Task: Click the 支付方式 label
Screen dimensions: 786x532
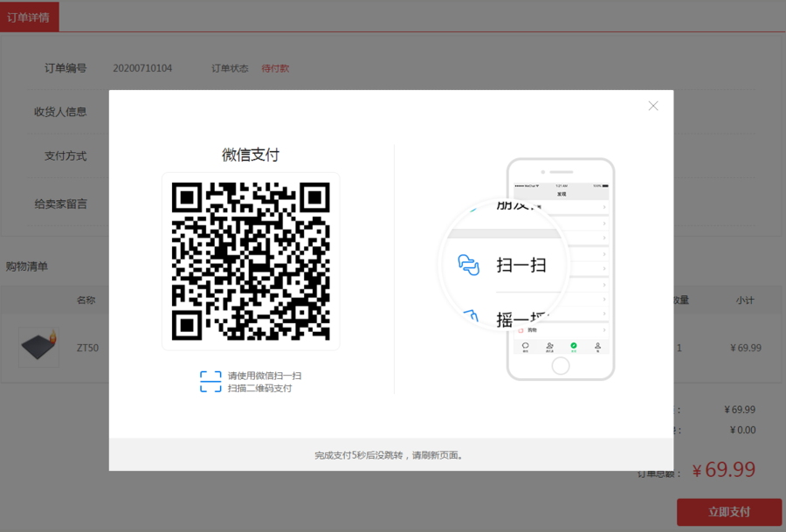Action: 65,156
